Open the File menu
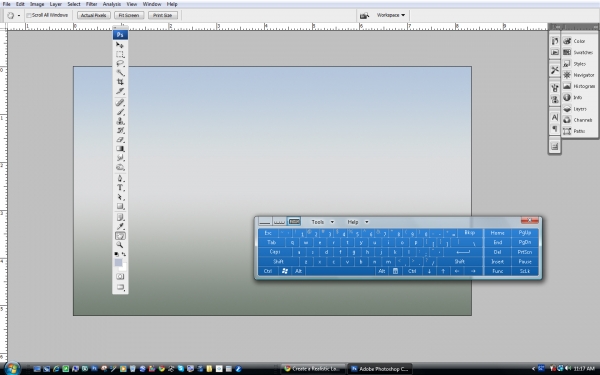 coord(7,4)
